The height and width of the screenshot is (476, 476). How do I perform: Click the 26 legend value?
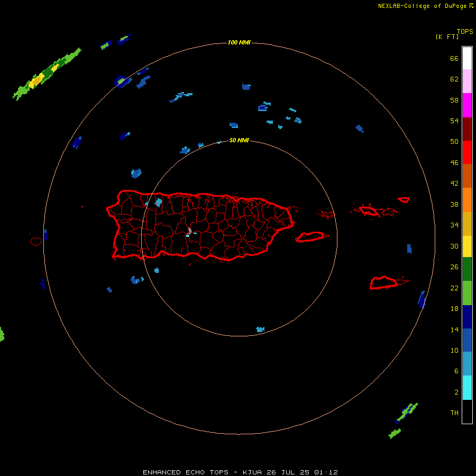(454, 267)
